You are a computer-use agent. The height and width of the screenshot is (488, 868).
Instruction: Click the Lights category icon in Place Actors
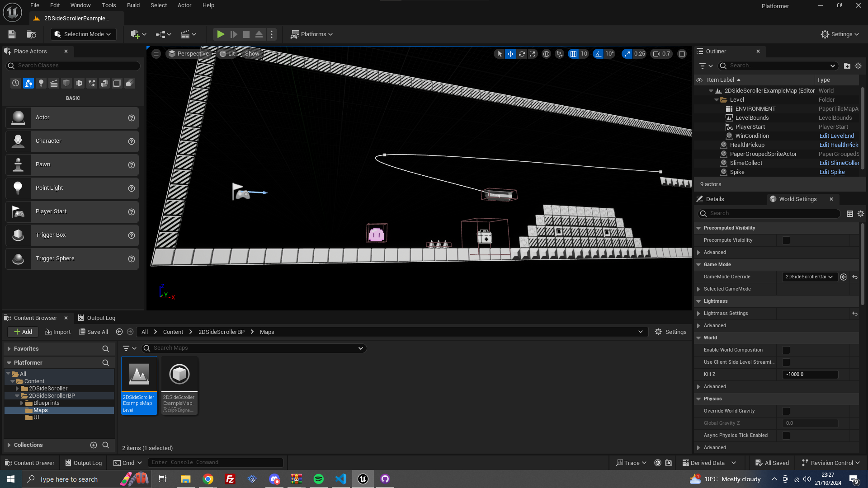click(x=41, y=83)
